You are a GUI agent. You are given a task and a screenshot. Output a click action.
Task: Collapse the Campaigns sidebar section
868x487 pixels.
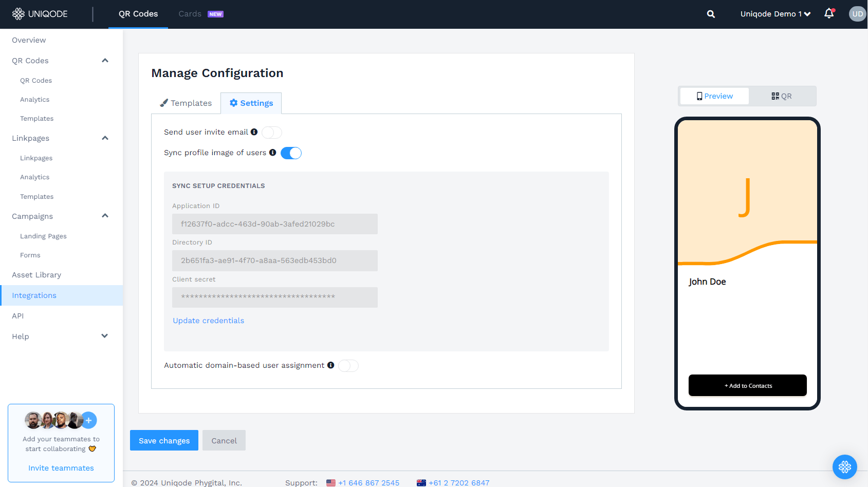point(105,216)
